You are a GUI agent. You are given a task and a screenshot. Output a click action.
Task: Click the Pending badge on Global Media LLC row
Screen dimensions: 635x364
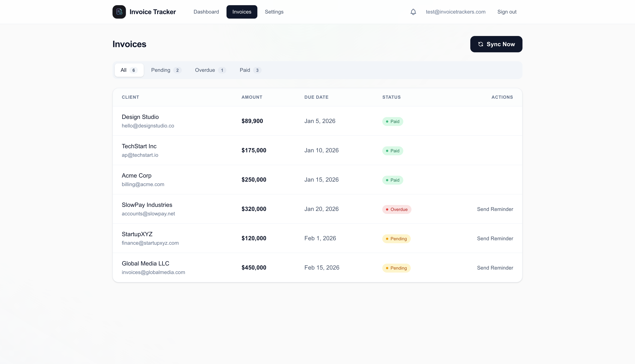point(396,268)
